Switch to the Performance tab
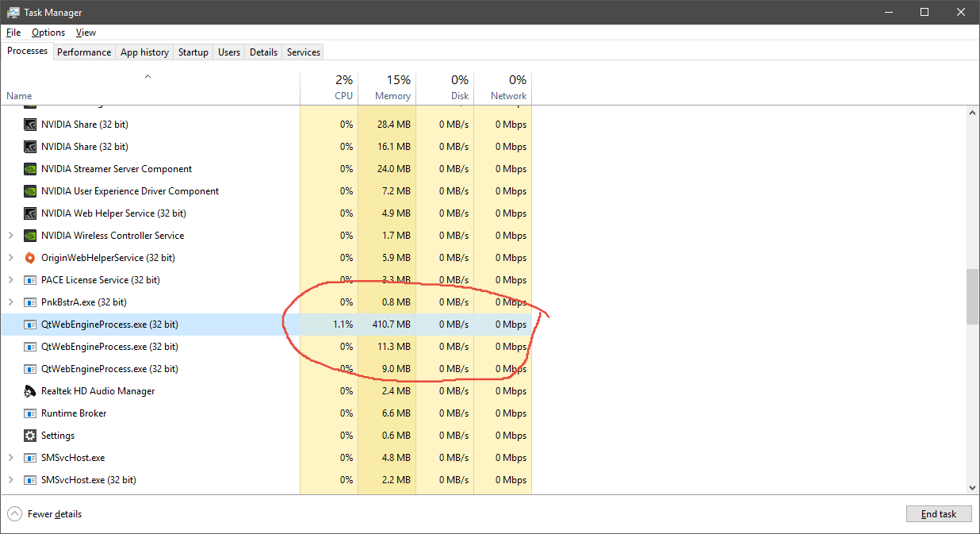The height and width of the screenshot is (534, 980). [x=84, y=52]
